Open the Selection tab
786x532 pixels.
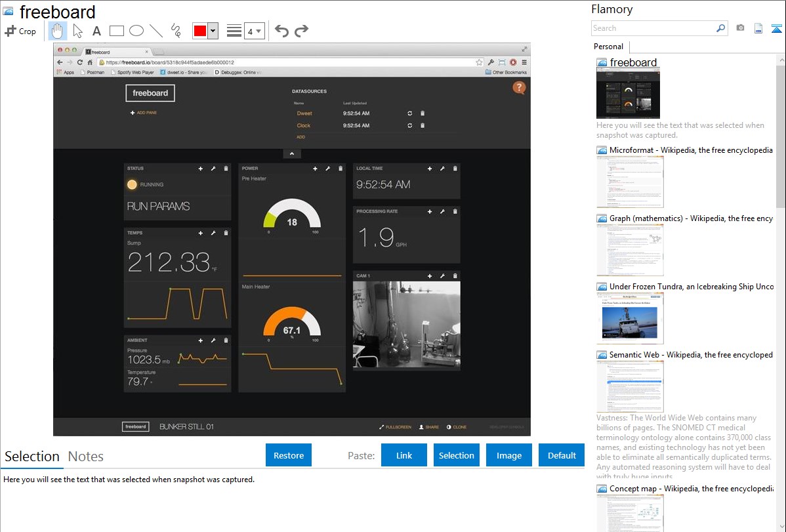point(32,457)
